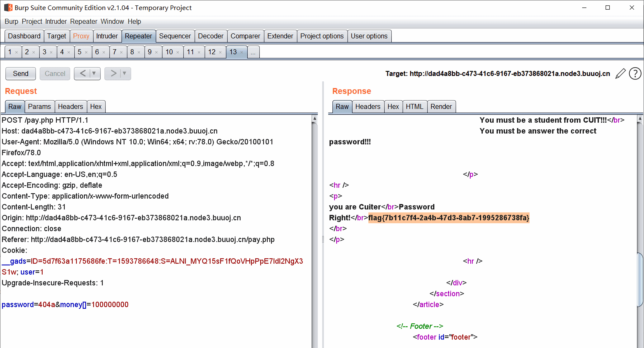
Task: Switch to the Proxy tab
Action: pos(81,36)
